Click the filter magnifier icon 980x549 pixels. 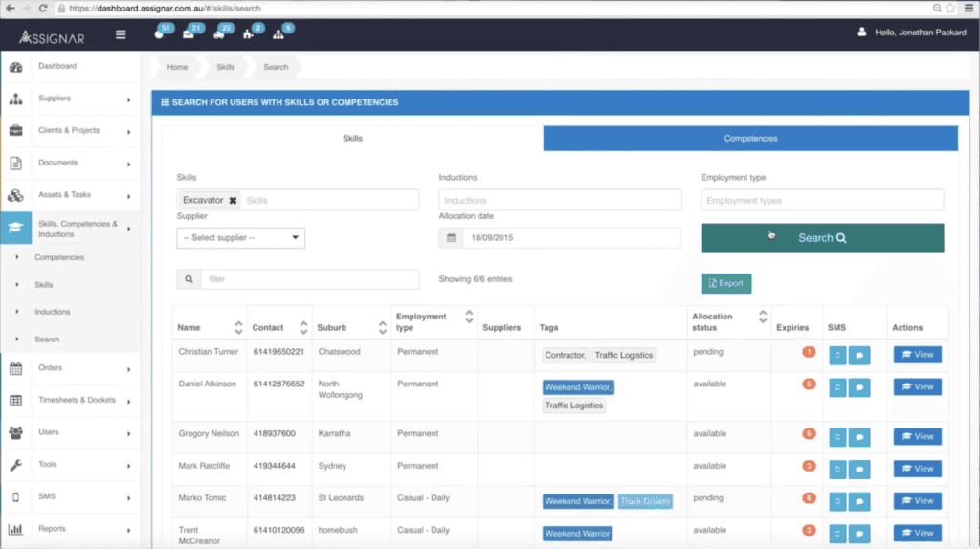(x=189, y=279)
